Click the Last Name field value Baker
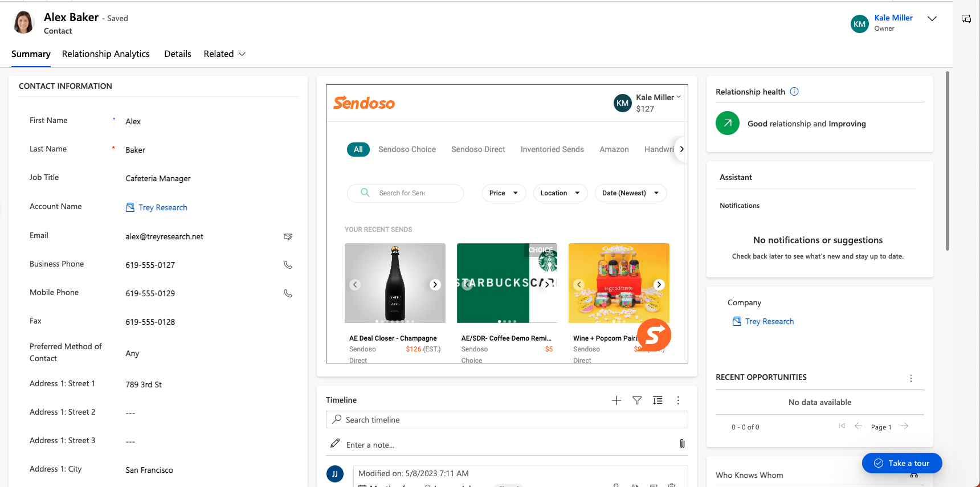Screen dimensions: 980x487 point(136,150)
